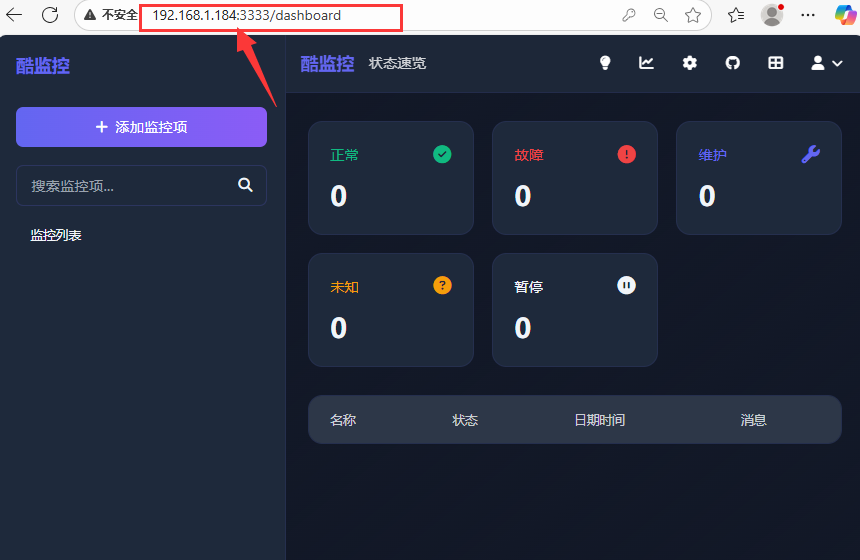Focus the 搜索监控项 input field
The image size is (860, 560).
[x=142, y=185]
